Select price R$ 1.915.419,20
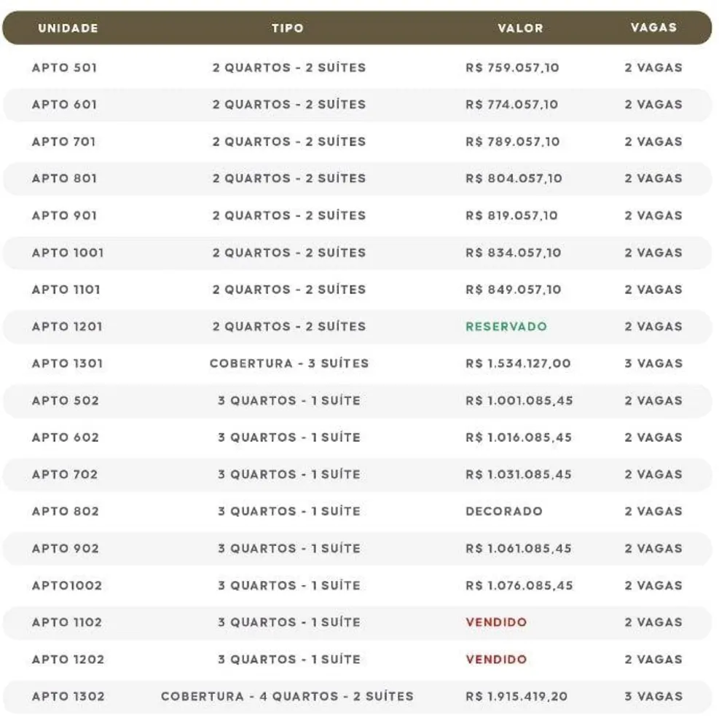Image resolution: width=719 pixels, height=728 pixels. tap(516, 697)
